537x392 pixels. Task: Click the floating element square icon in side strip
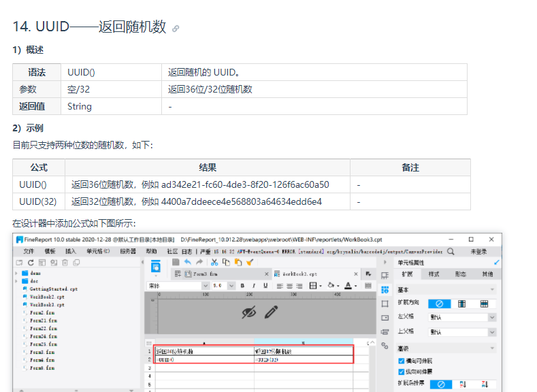(385, 304)
